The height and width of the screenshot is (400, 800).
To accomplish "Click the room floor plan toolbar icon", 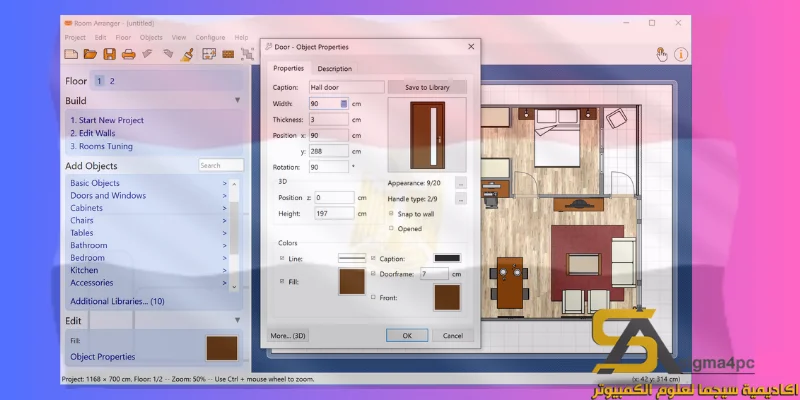I will (x=209, y=54).
